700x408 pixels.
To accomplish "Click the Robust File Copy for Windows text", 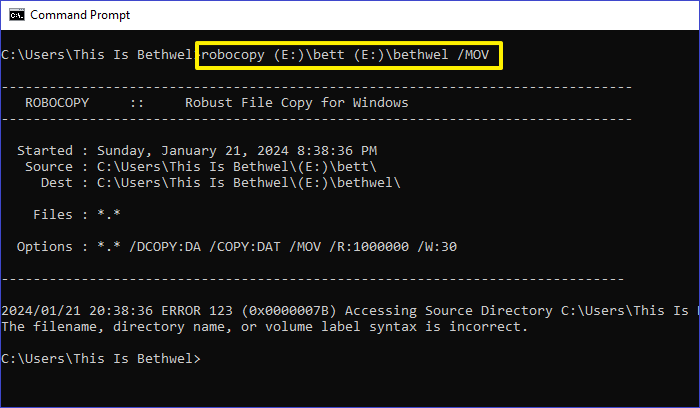I will (x=297, y=103).
